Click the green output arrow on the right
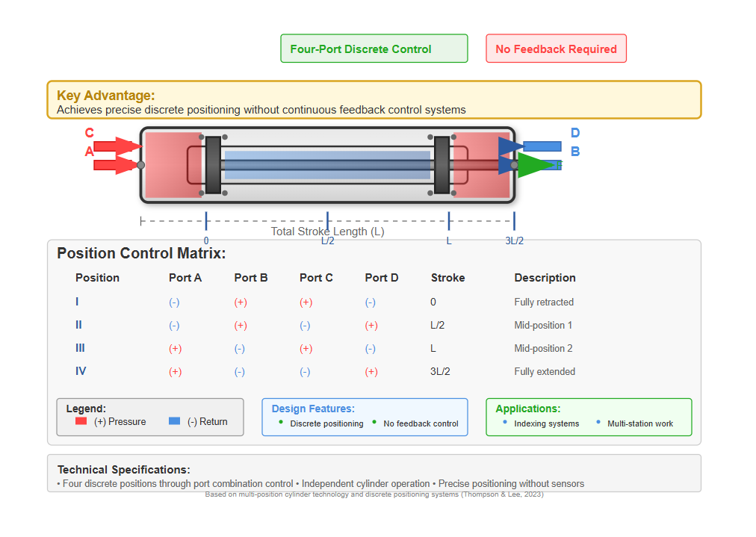 538,165
